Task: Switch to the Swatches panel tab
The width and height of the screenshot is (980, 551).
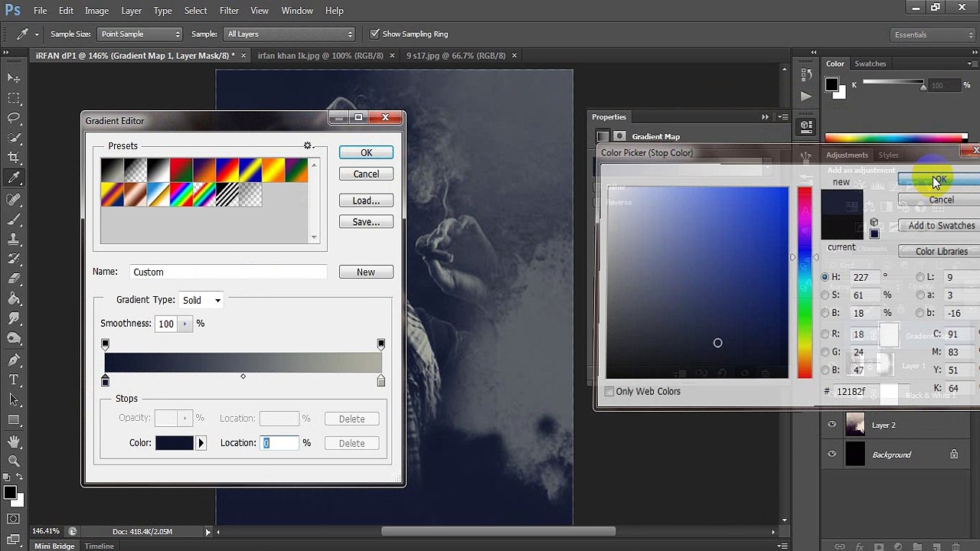Action: [871, 64]
